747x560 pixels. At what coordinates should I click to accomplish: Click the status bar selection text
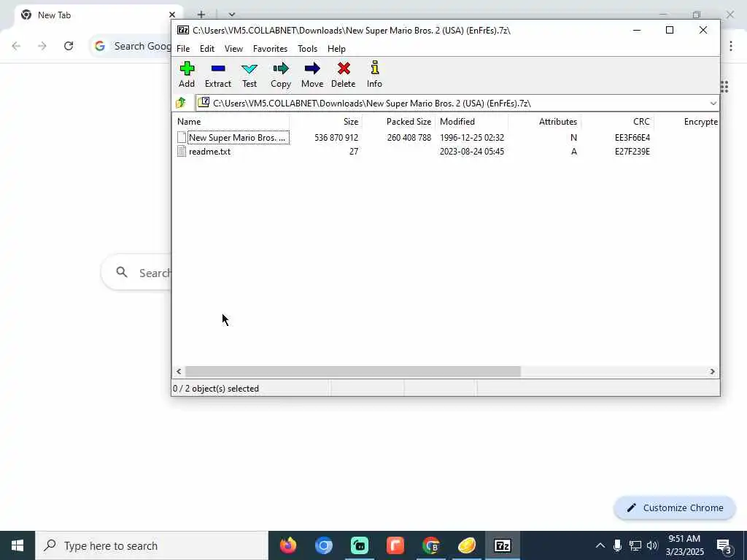(216, 389)
